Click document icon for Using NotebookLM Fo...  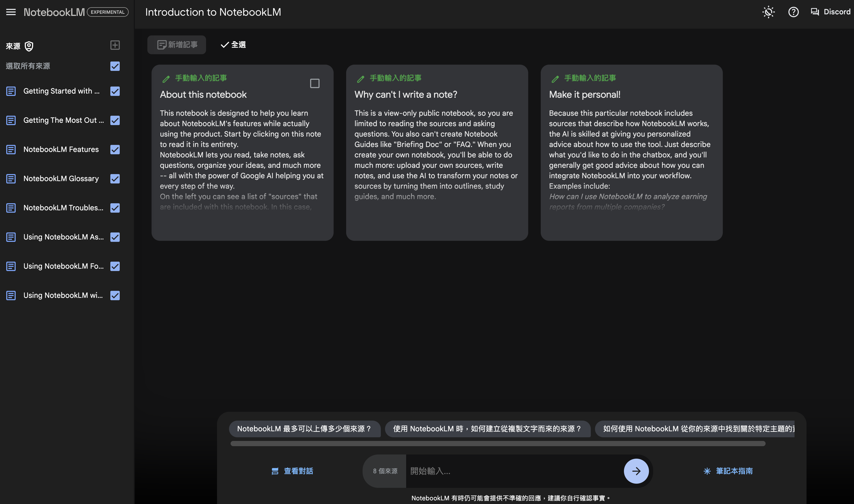[11, 266]
